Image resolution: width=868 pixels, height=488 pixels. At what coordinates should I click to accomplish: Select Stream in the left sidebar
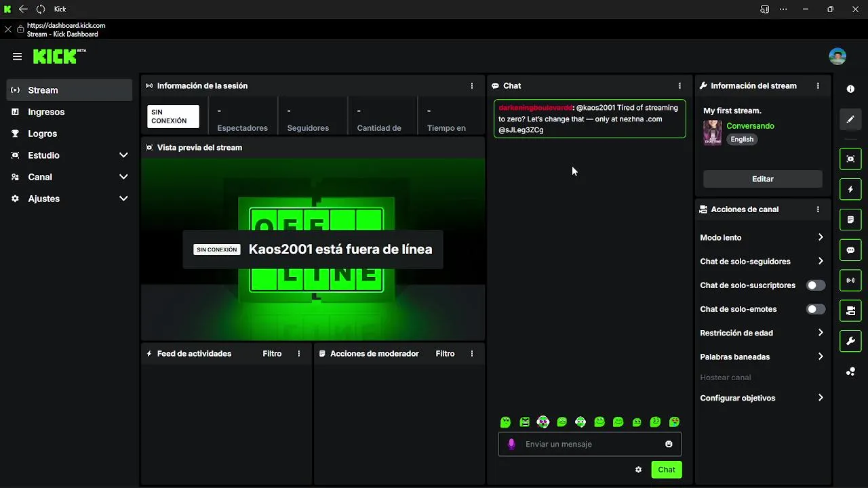[69, 90]
